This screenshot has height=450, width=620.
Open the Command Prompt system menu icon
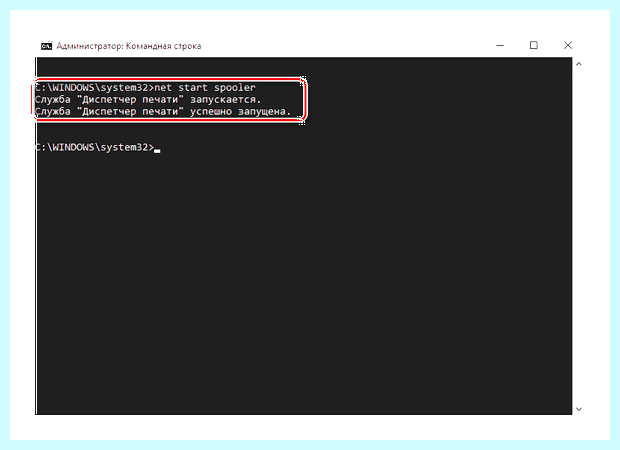[46, 46]
